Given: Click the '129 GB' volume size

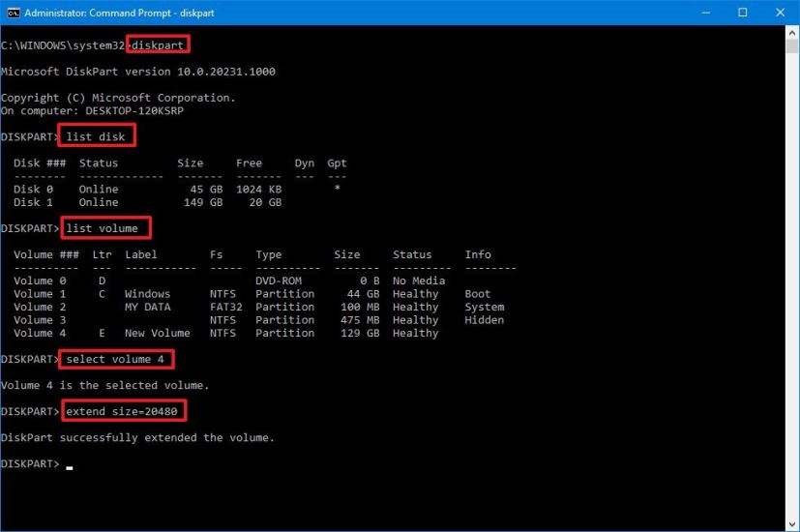Looking at the screenshot, I should (x=360, y=333).
